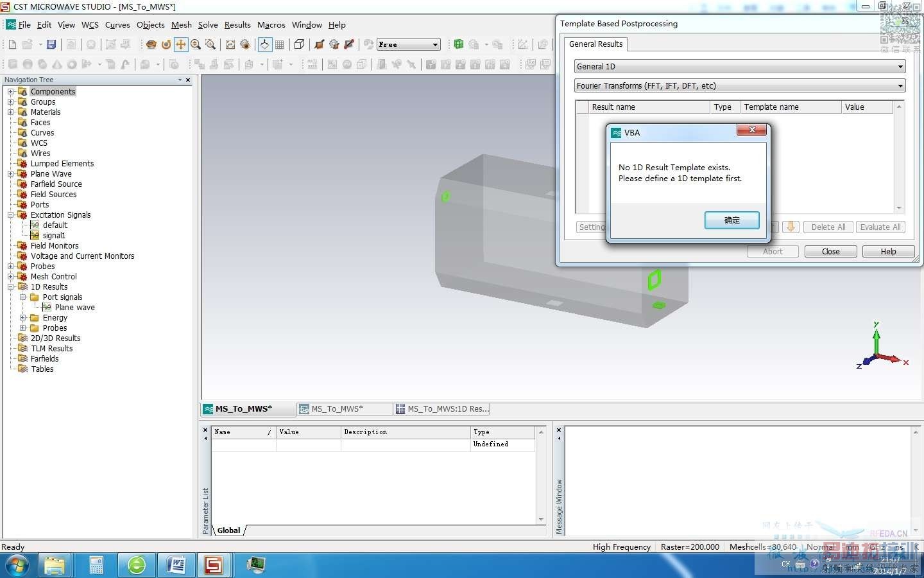The image size is (924, 578).
Task: Toggle the working plane axes icon
Action: point(264,44)
